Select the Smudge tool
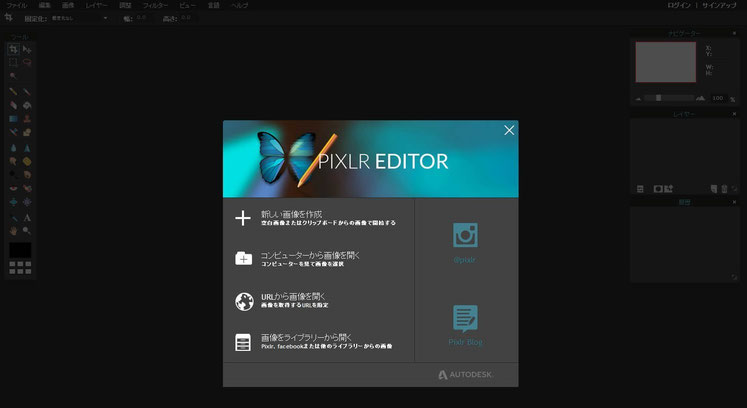The width and height of the screenshot is (747, 408). [x=13, y=162]
